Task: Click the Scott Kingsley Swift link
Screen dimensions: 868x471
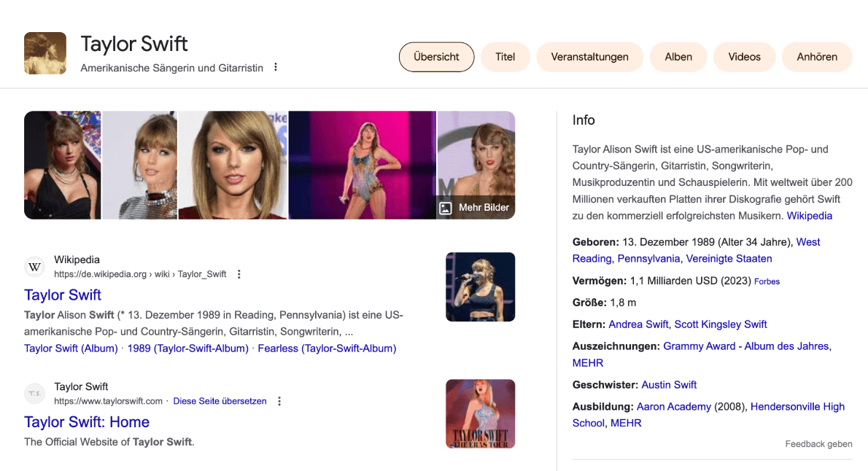Action: [720, 324]
